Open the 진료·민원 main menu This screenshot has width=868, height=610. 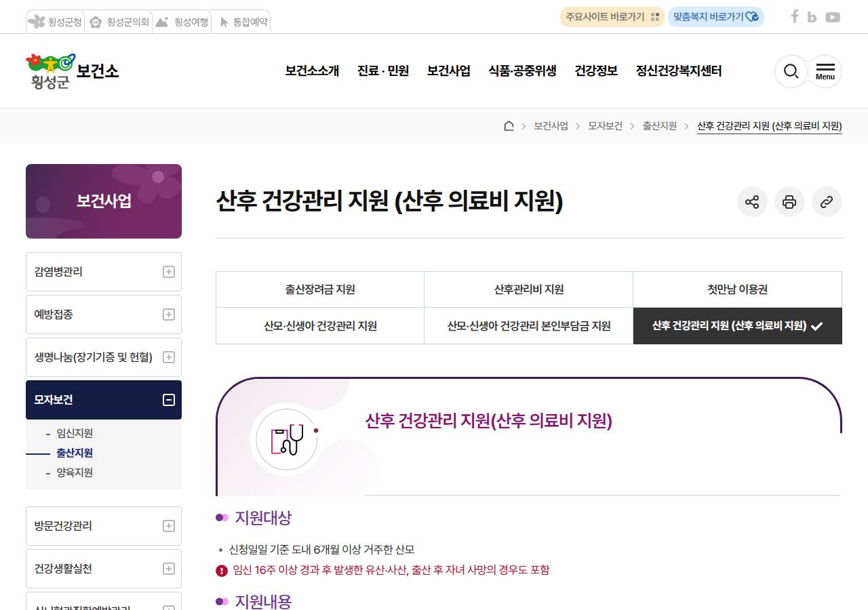[383, 71]
